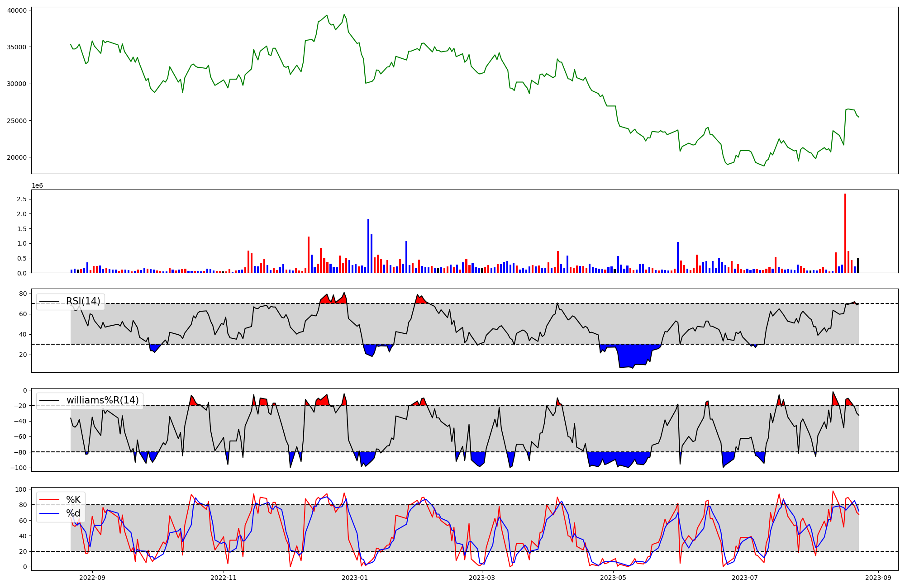905x588 pixels.
Task: Click the blue line sample beside %d
Action: point(49,513)
